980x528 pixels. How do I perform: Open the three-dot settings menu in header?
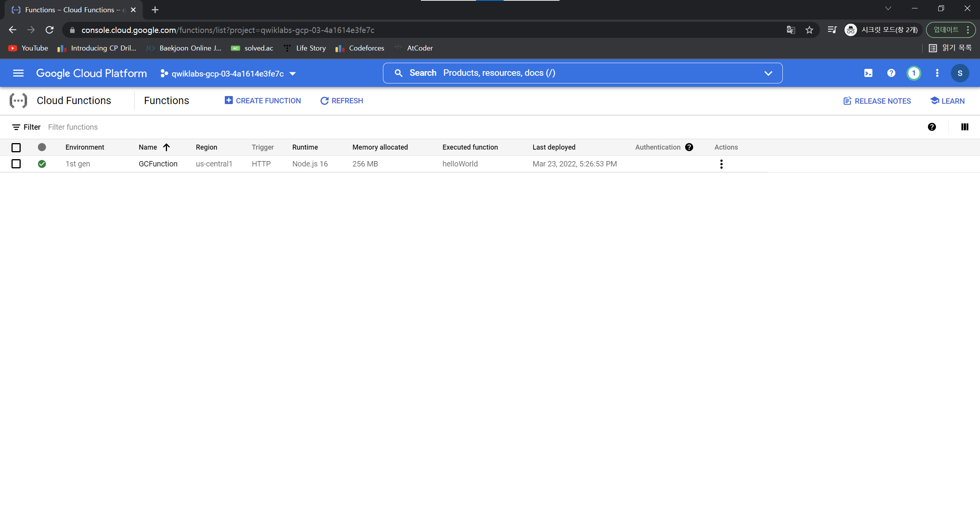[x=937, y=73]
